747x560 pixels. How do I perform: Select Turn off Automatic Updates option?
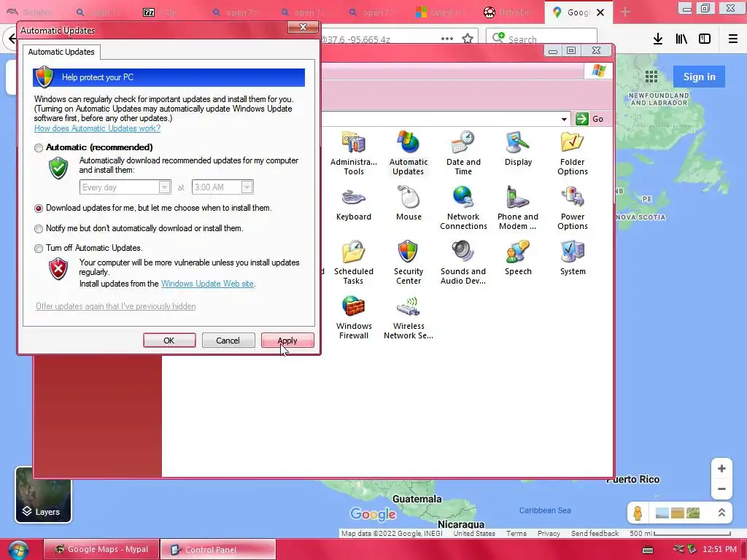coord(39,248)
